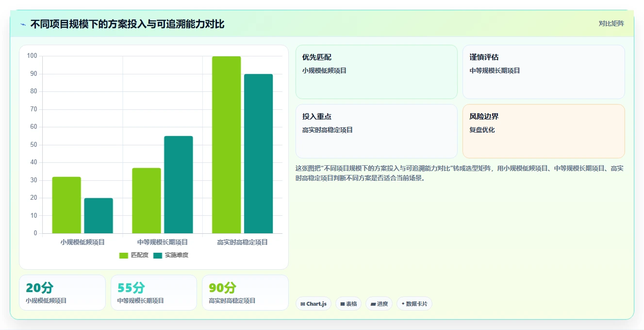Screen dimensions: 644x330
Task: Click the icon in the 数据卡片 chip
Action: pos(403,304)
